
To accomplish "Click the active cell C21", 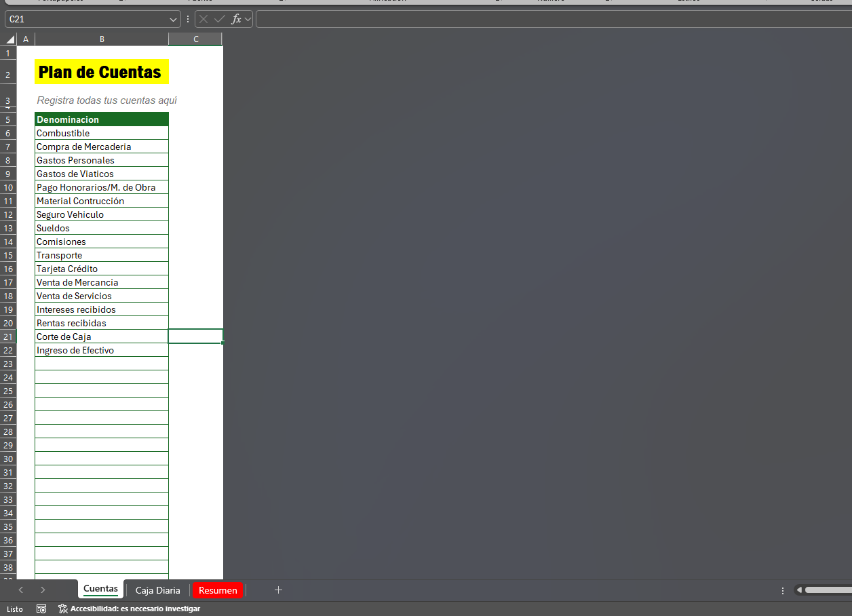I will click(x=195, y=336).
